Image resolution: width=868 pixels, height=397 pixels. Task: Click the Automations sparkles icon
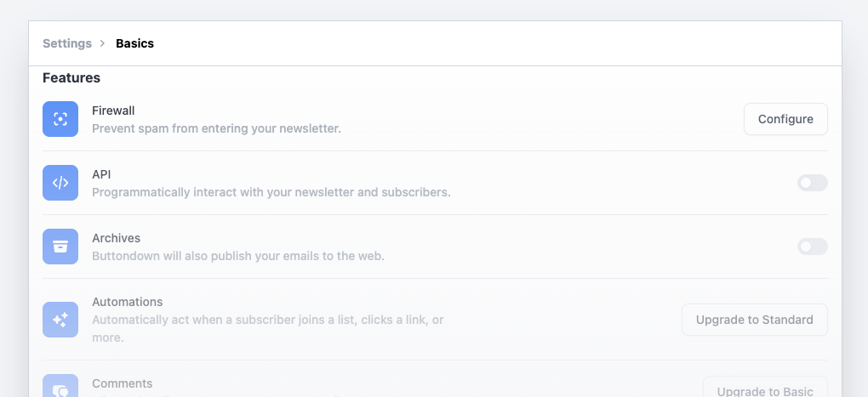click(60, 320)
